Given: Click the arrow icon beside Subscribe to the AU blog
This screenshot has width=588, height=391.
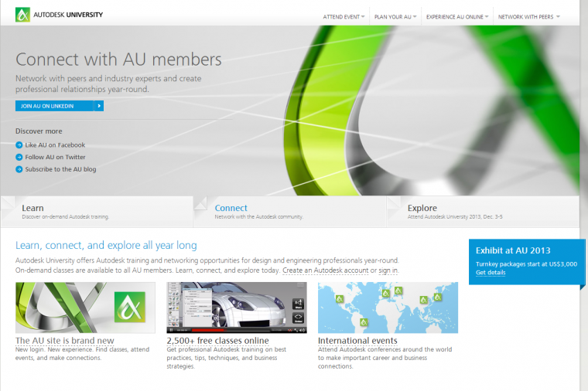Looking at the screenshot, I should [19, 169].
